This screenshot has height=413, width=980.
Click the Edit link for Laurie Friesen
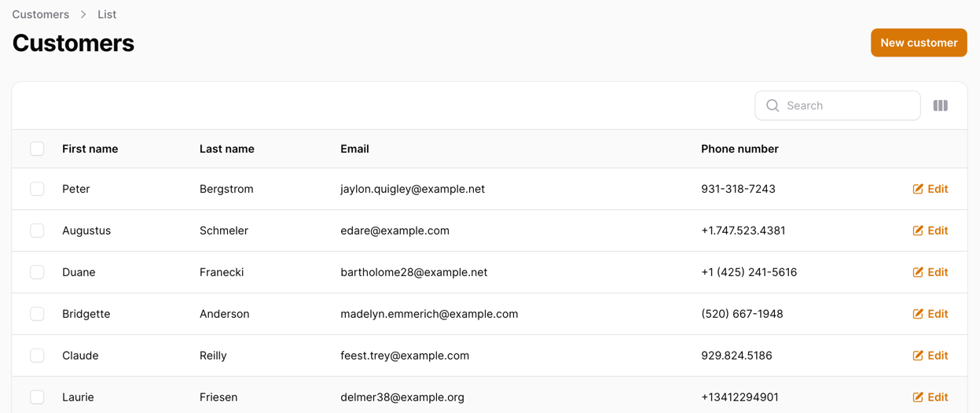coord(930,397)
